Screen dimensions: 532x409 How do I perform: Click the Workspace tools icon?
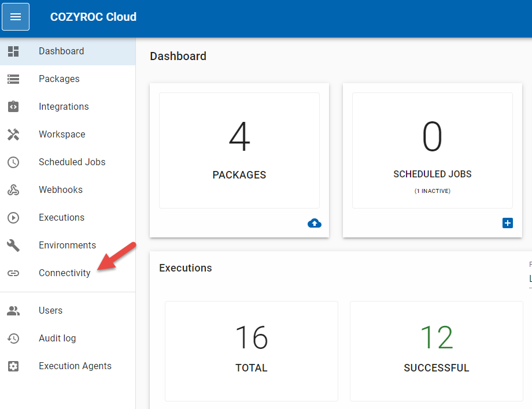13,135
